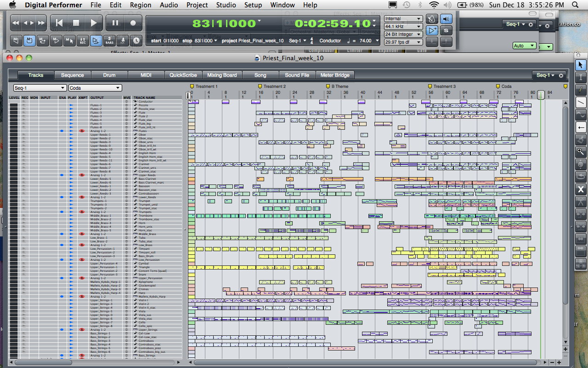Switch to the Sound File tab
This screenshot has height=368, width=588.
pyautogui.click(x=297, y=75)
